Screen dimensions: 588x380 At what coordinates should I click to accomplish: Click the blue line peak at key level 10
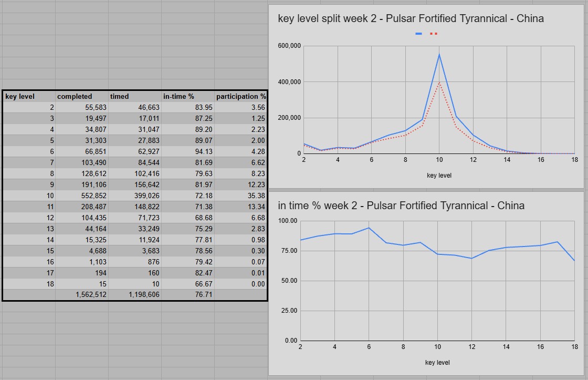click(439, 55)
